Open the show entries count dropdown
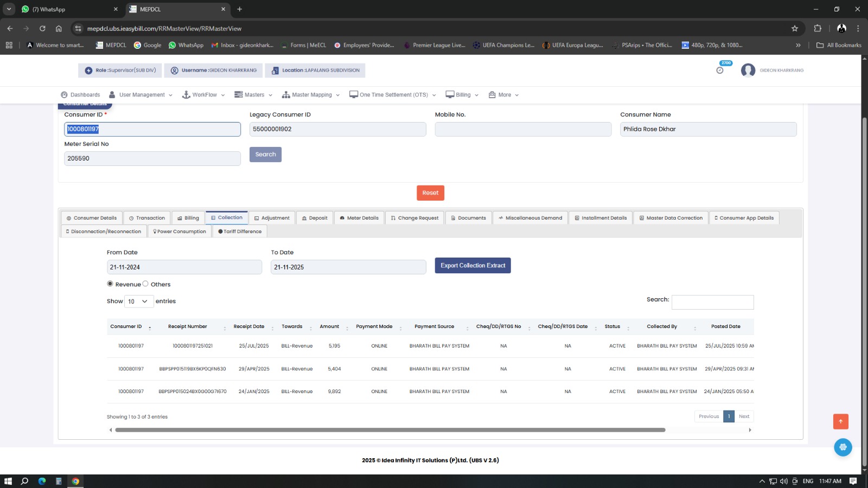The image size is (868, 488). coord(138,301)
